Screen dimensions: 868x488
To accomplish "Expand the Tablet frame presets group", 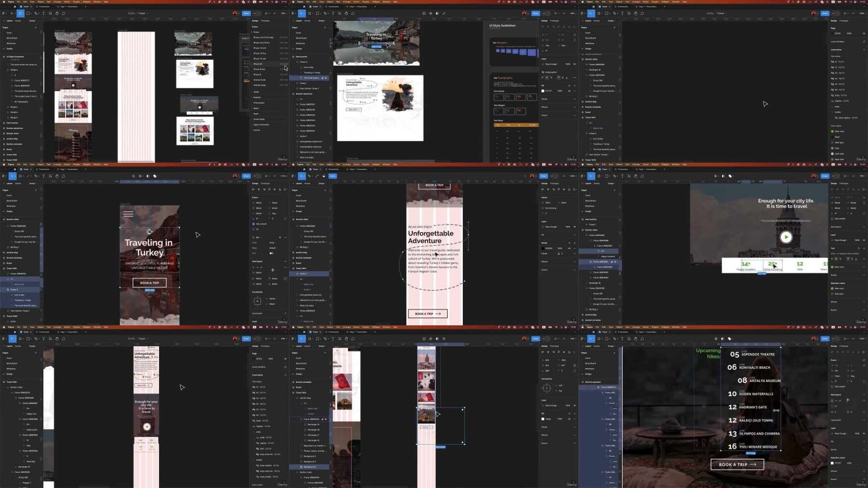I will click(256, 92).
